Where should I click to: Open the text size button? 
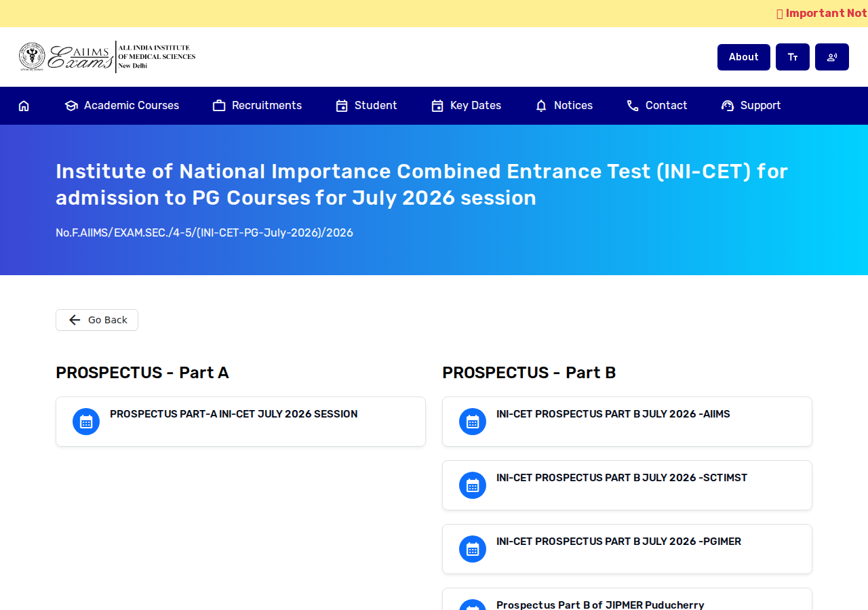(x=793, y=57)
